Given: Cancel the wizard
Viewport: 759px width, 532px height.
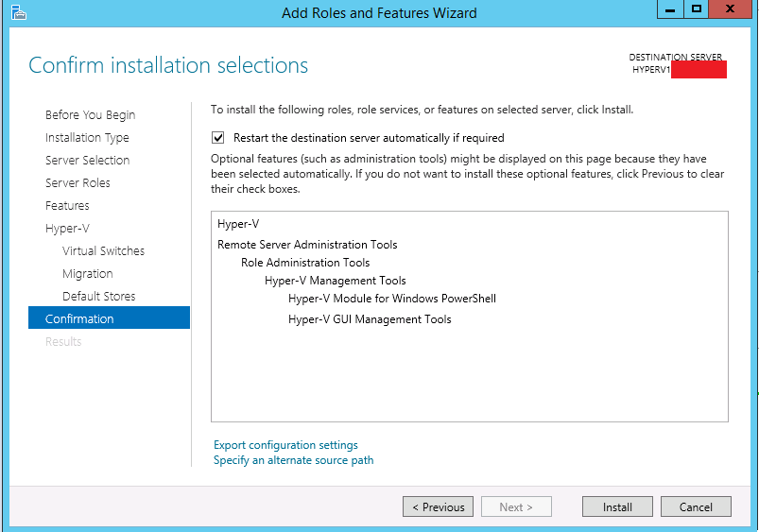Looking at the screenshot, I should pos(696,506).
